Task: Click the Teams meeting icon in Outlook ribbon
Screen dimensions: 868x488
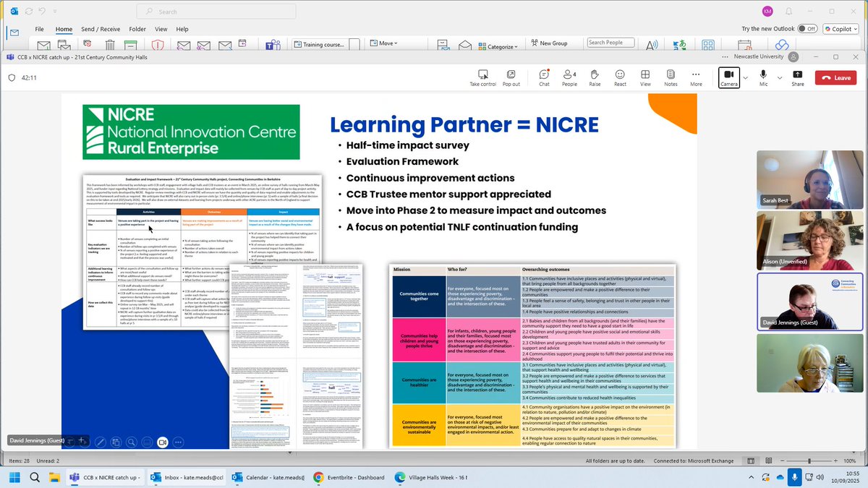Action: coord(273,46)
